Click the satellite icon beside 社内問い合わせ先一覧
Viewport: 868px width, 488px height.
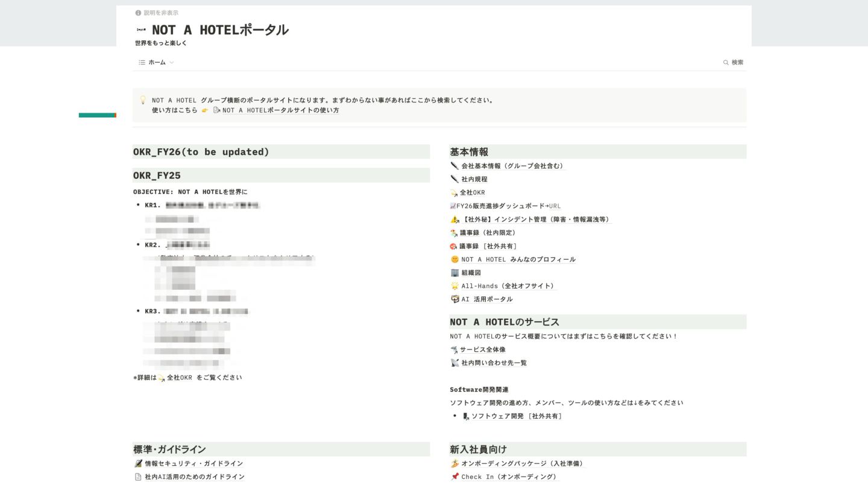[x=454, y=363]
